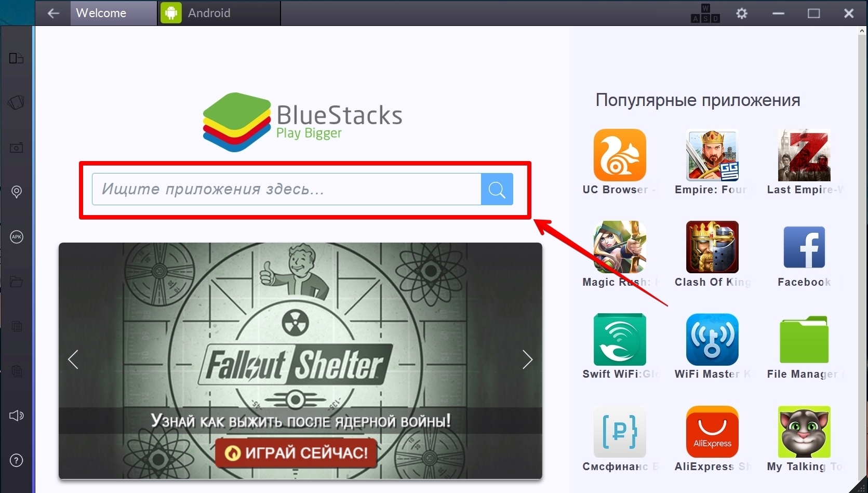
Task: Open the Last Empire-War Z app icon
Action: pyautogui.click(x=804, y=155)
